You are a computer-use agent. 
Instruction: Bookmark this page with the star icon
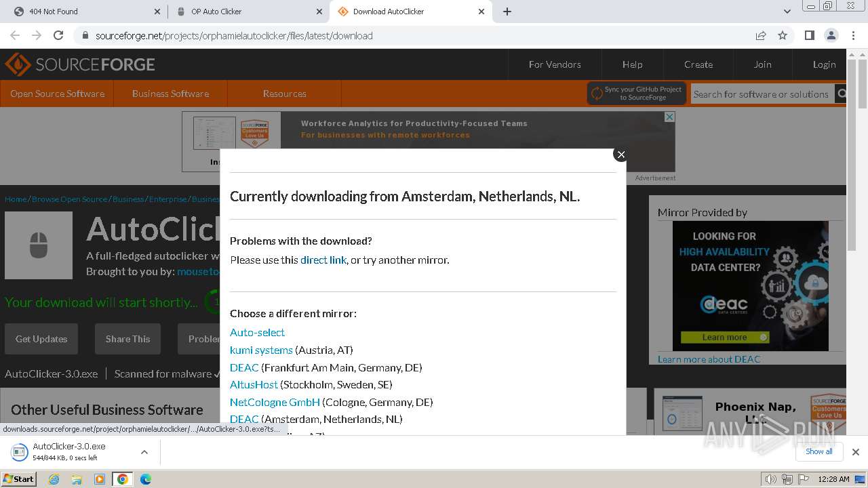click(x=783, y=35)
